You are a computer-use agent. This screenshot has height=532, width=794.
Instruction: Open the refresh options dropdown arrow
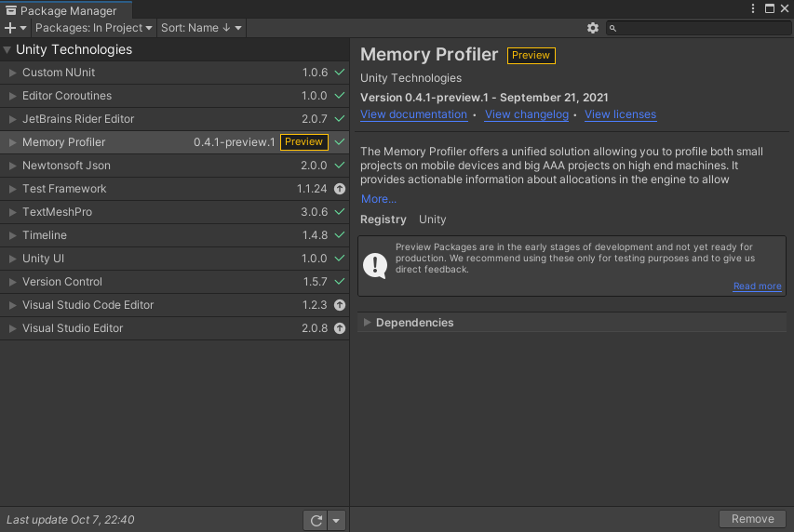pos(336,520)
